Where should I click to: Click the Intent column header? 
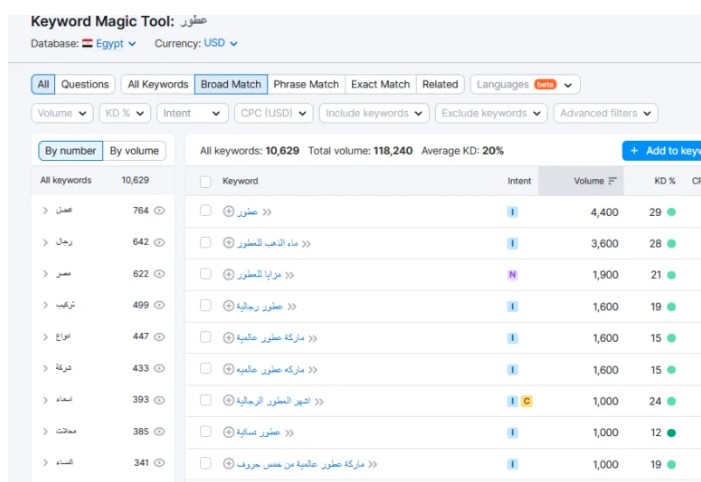(519, 181)
